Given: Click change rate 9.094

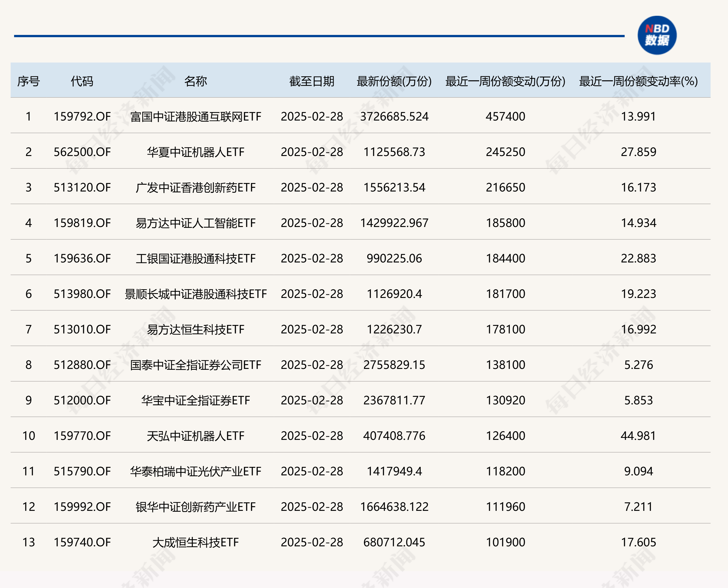Looking at the screenshot, I should tap(638, 472).
